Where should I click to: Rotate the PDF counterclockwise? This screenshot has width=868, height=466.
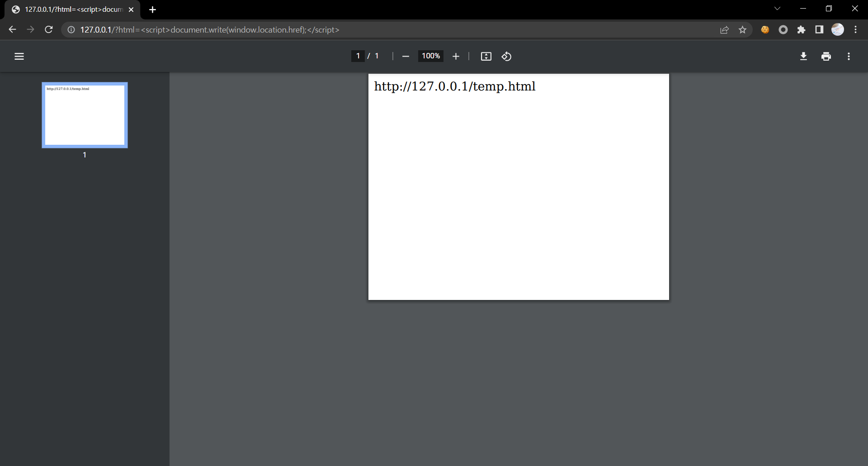tap(506, 56)
